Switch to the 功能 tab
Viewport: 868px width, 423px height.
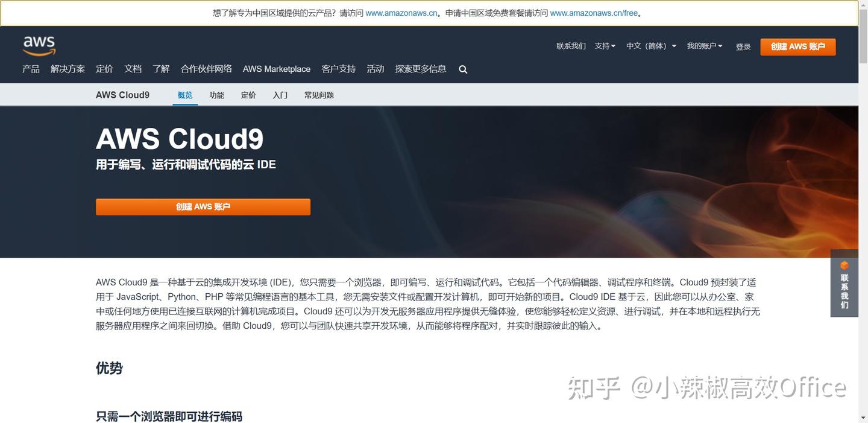click(216, 95)
